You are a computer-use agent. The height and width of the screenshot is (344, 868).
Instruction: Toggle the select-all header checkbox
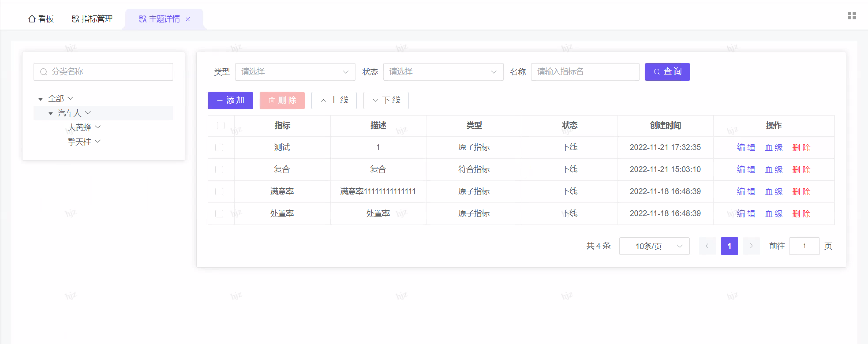(221, 126)
